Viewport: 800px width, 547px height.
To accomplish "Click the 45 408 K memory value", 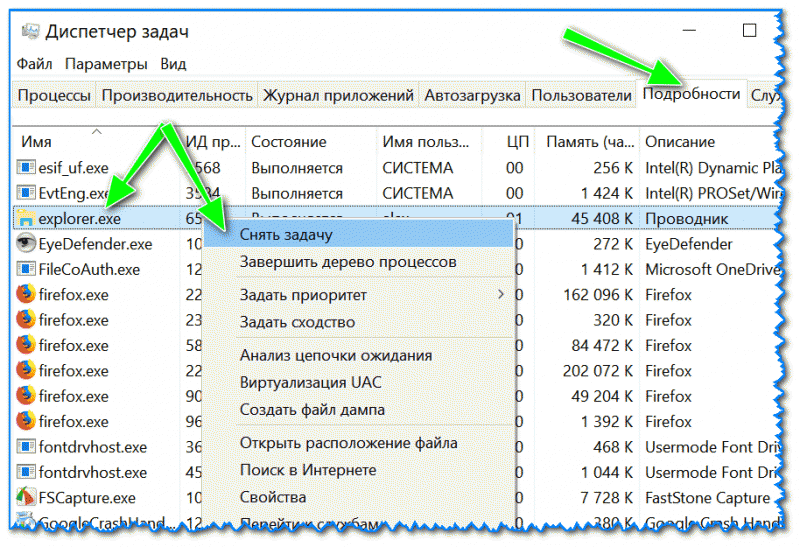I will [x=602, y=218].
